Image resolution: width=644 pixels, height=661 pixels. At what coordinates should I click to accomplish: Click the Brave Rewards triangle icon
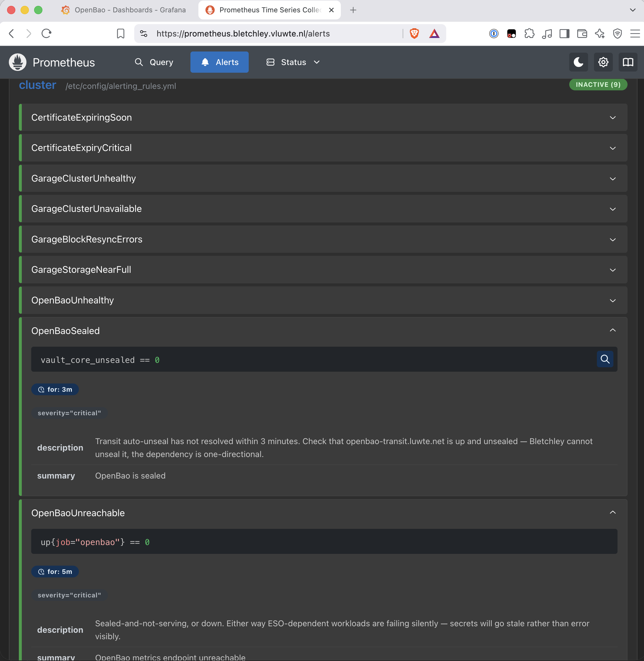click(x=434, y=34)
